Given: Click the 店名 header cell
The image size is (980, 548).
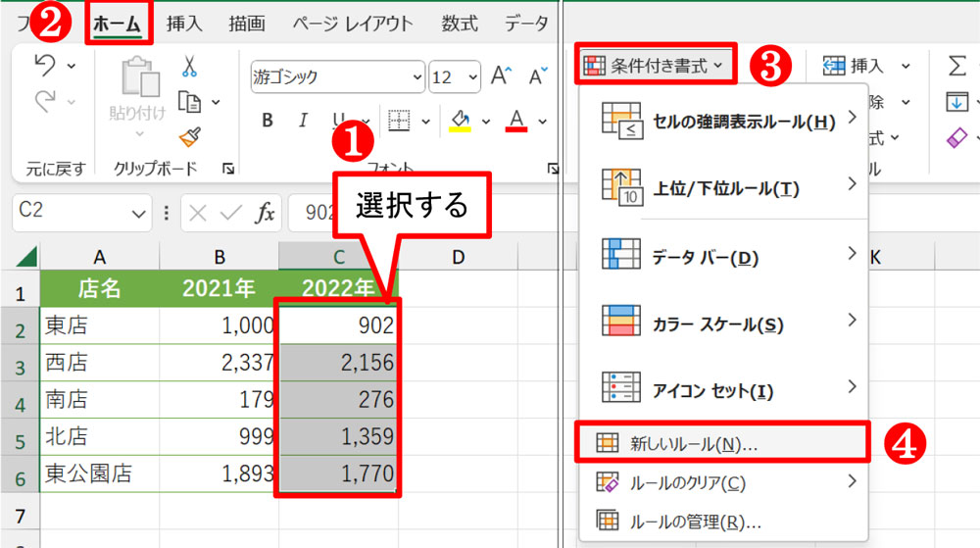Looking at the screenshot, I should tap(99, 288).
